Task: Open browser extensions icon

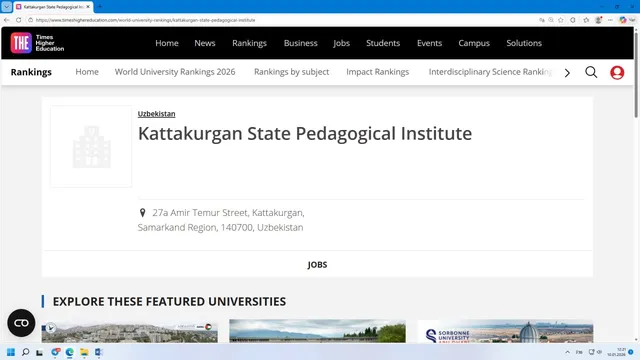Action: pyautogui.click(x=573, y=20)
